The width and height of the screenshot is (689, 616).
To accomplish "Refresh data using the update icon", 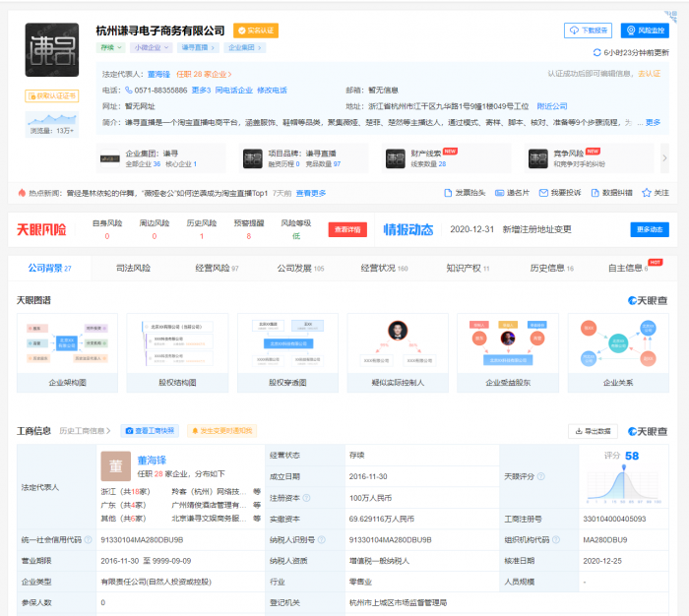I will pos(596,52).
